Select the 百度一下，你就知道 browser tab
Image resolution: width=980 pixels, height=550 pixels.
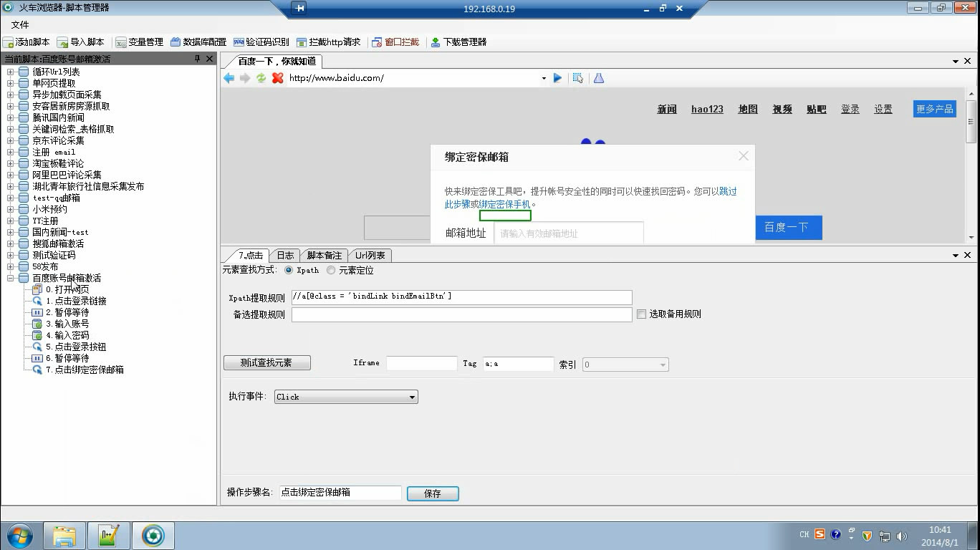tap(277, 61)
